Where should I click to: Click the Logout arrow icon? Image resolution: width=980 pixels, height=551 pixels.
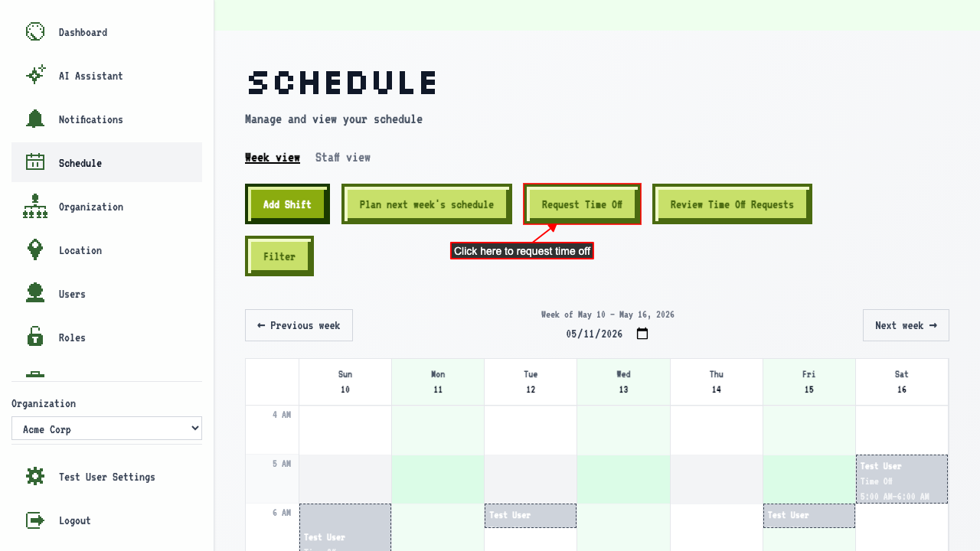(x=35, y=520)
